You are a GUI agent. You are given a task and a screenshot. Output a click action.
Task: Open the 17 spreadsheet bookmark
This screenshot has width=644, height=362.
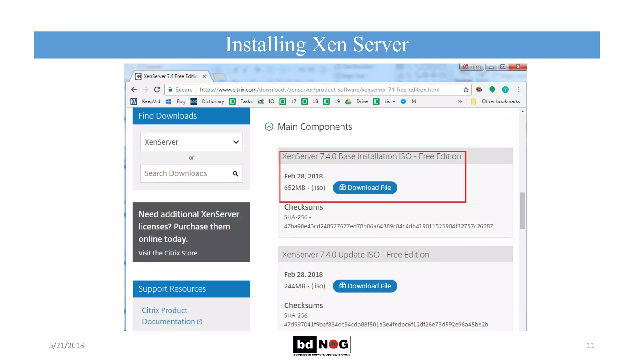pos(288,101)
